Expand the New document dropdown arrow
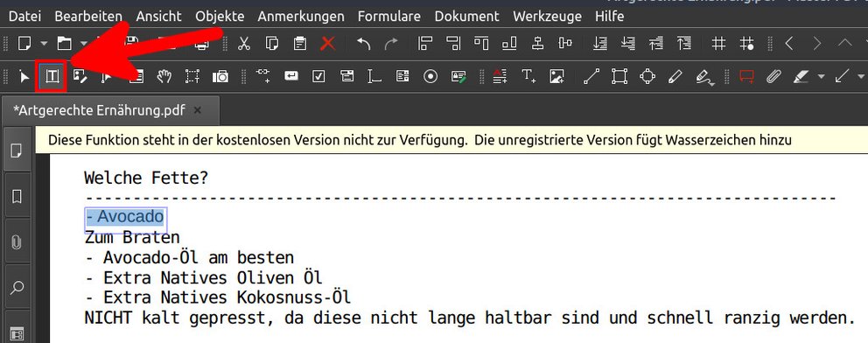Image resolution: width=868 pixels, height=343 pixels. [44, 44]
